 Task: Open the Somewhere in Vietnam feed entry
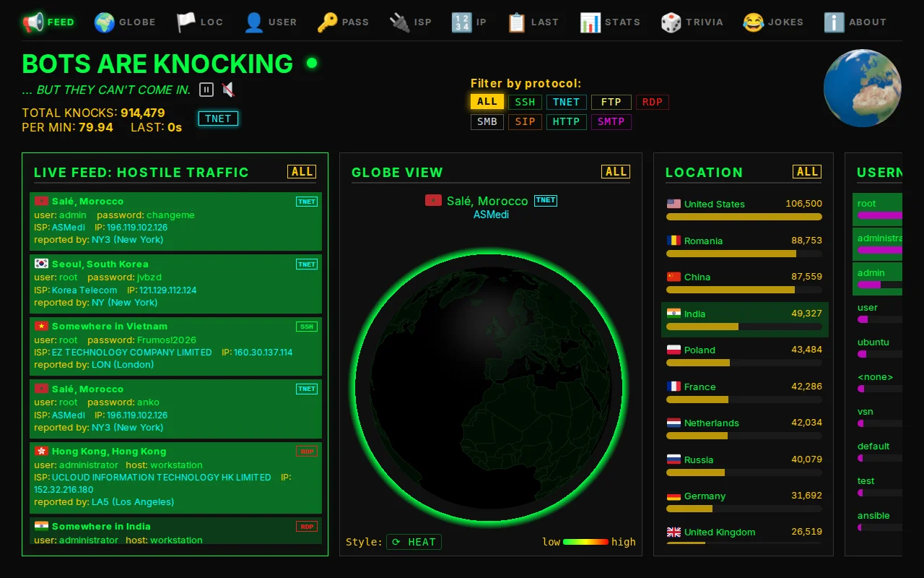(x=175, y=345)
